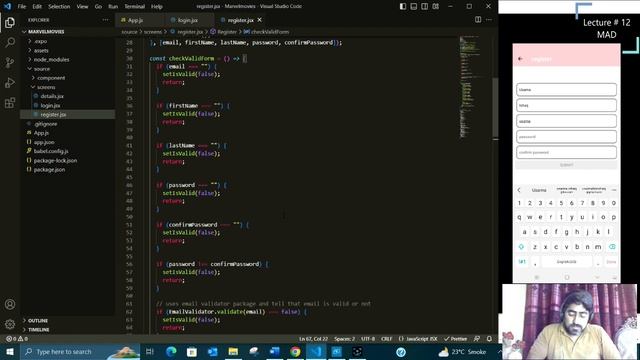Open Windows Start button
The width and height of the screenshot is (640, 360).
click(x=10, y=351)
